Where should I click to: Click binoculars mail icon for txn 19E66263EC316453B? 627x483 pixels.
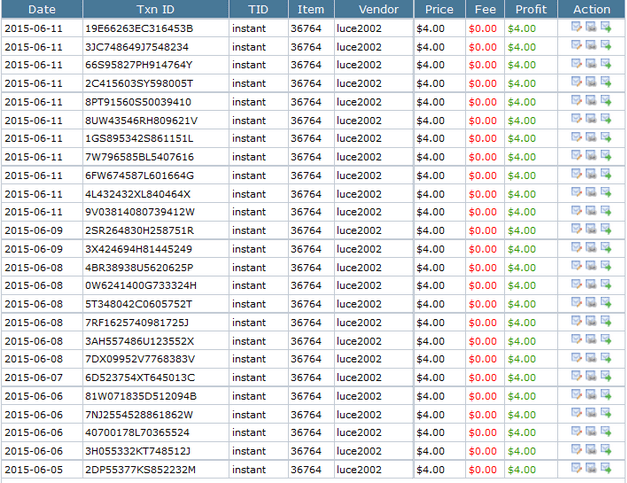591,27
